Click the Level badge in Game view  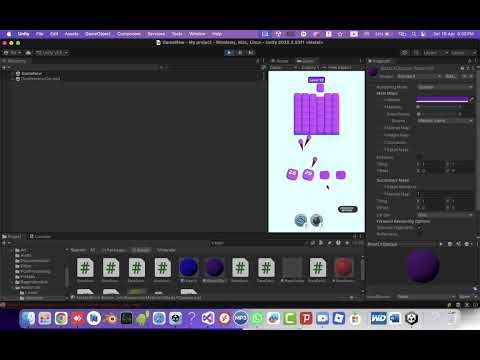click(316, 80)
